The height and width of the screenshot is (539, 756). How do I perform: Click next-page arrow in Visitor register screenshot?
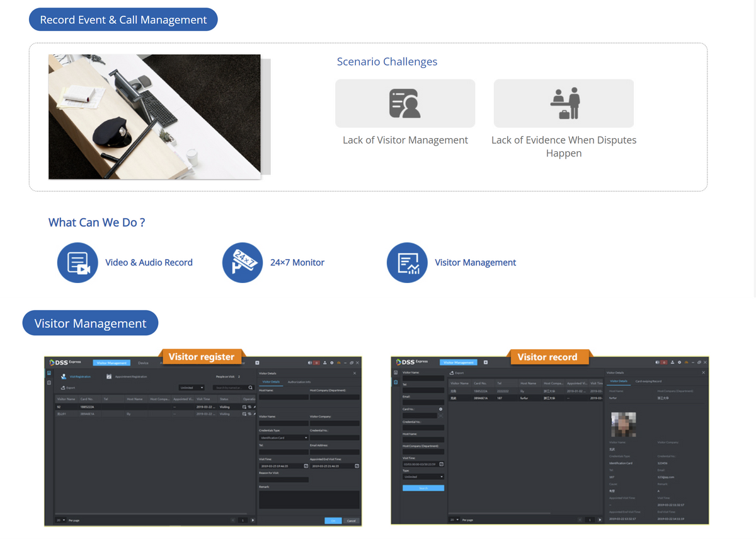point(253,520)
